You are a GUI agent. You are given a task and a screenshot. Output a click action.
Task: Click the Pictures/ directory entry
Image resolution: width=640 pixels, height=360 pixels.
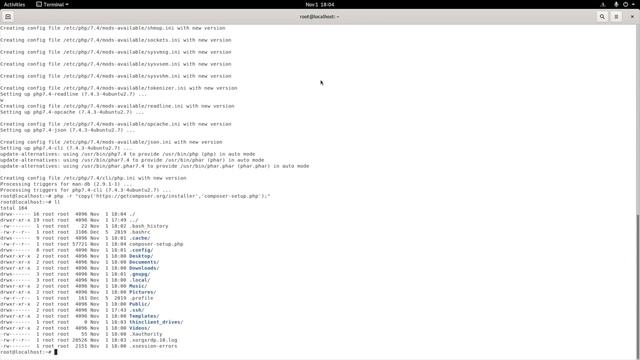pos(142,292)
